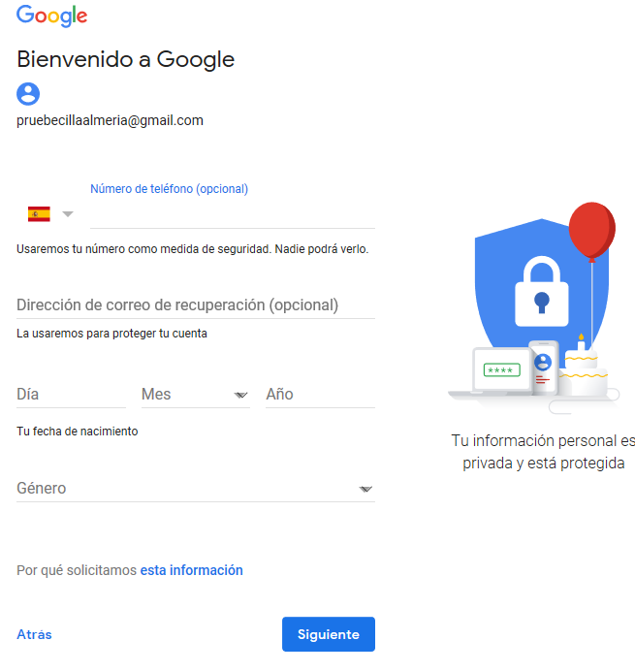Go back with the Atrás link

tap(34, 634)
